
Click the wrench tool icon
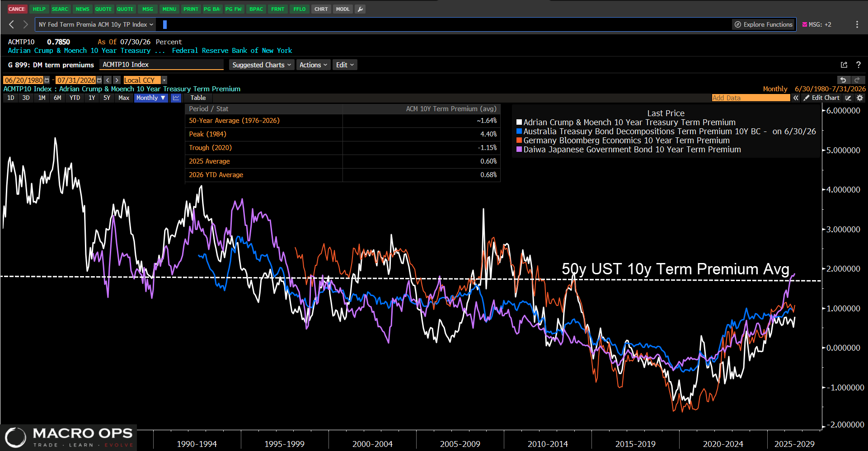[x=360, y=9]
